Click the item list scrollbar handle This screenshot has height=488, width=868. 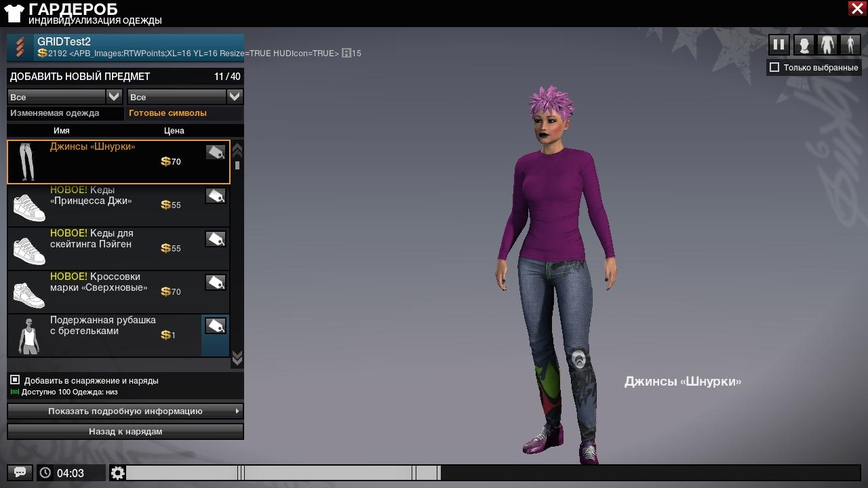pos(237,165)
